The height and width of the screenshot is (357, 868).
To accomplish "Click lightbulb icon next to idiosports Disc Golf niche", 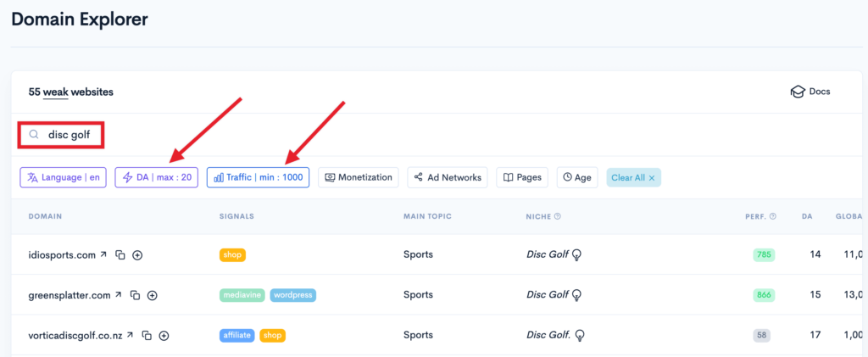I will 578,254.
